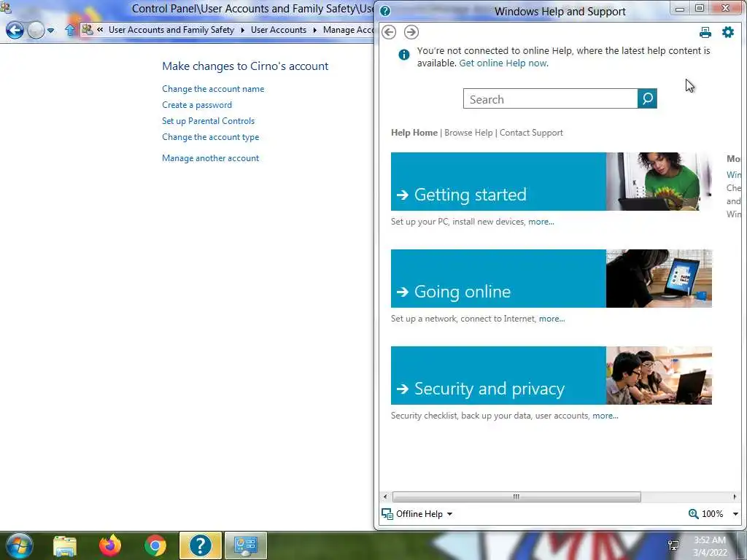The width and height of the screenshot is (747, 560).
Task: Click Create a password link
Action: 197,105
